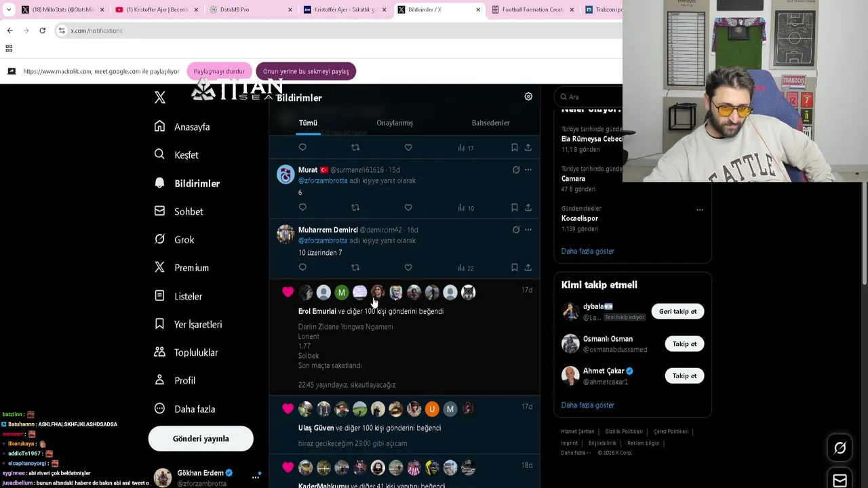Screen dimensions: 868x488
Task: Reply to Muharrem Demirci's post
Action: point(302,268)
